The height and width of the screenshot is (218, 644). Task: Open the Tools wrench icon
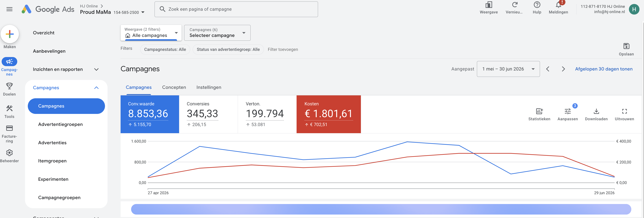coord(9,108)
